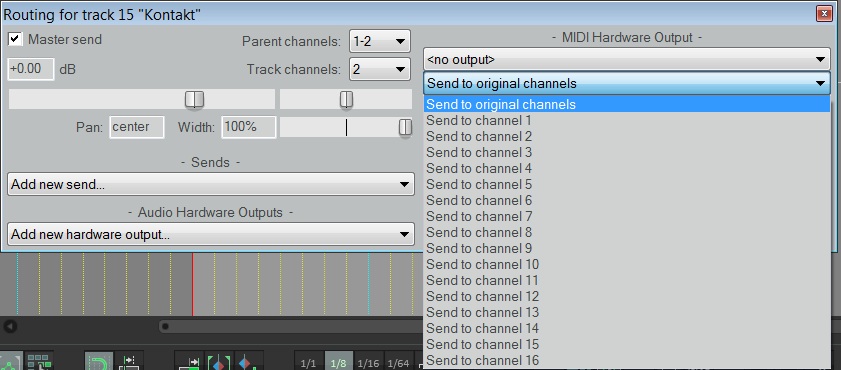Choose Send to channel 8

(626, 232)
